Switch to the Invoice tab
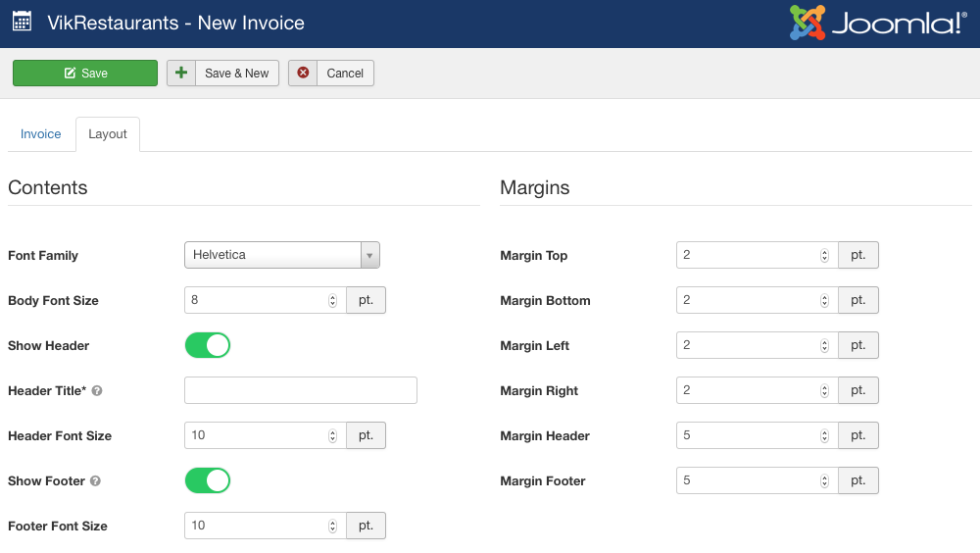 point(40,134)
